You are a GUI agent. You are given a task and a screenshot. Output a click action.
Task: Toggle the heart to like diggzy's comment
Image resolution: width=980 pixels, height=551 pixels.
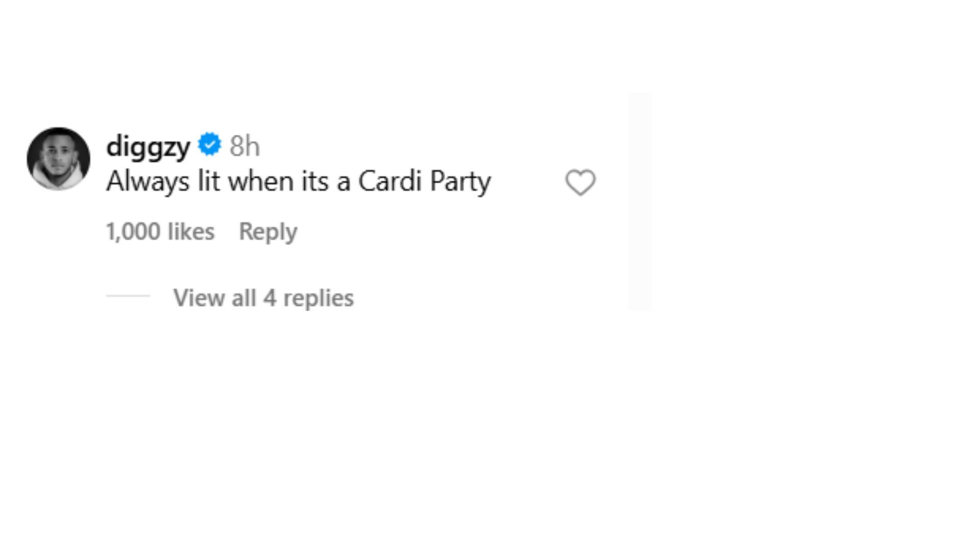pos(580,182)
